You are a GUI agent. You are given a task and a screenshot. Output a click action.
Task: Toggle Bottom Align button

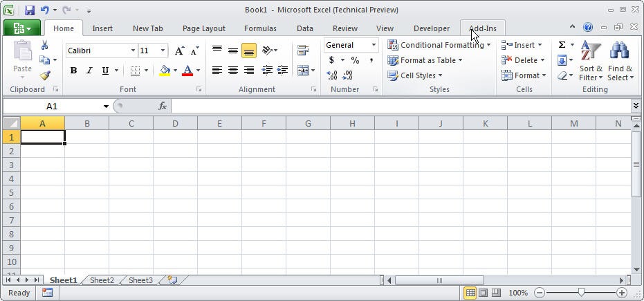click(249, 51)
